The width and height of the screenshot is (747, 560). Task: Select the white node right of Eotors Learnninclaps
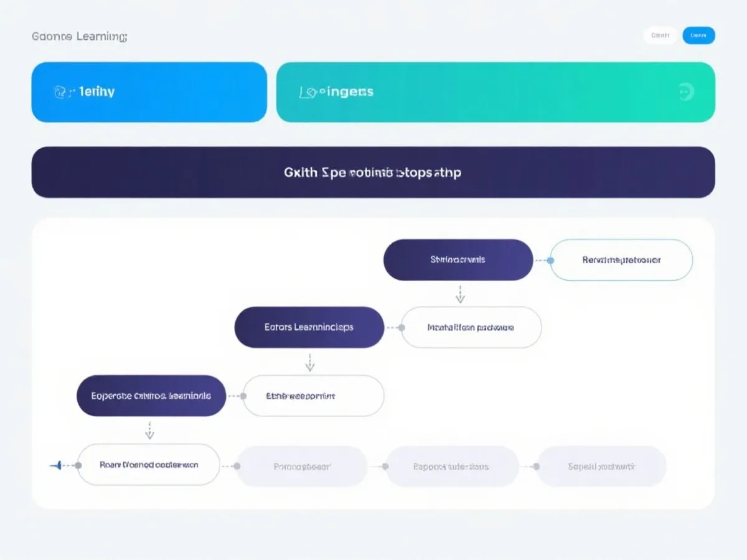pyautogui.click(x=471, y=327)
